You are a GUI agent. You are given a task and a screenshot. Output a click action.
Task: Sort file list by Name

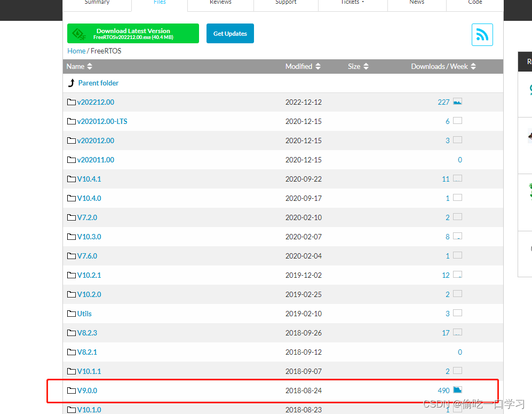pyautogui.click(x=79, y=66)
